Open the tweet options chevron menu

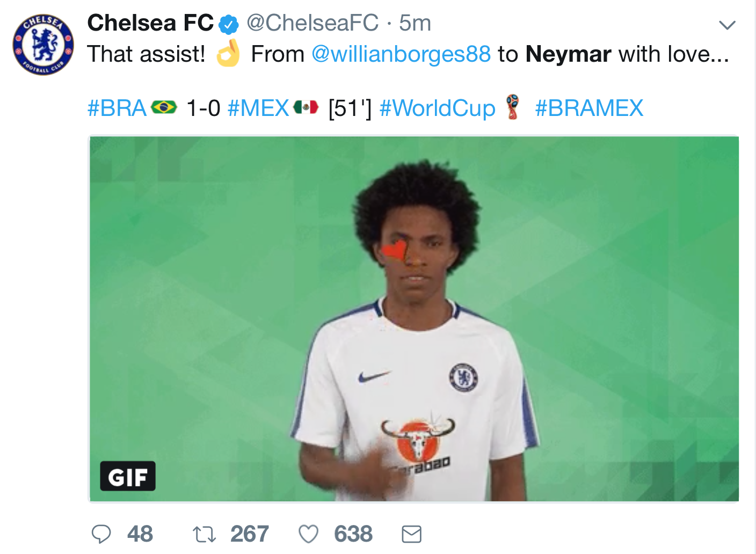[727, 25]
